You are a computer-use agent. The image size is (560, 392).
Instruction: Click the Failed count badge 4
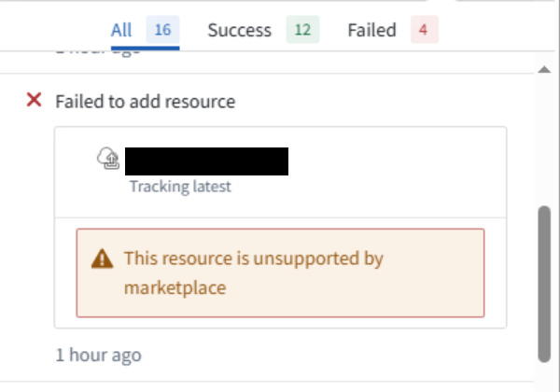[x=425, y=30]
